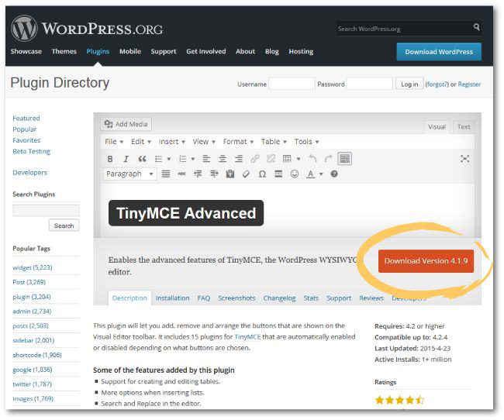Click the clear formatting eraser icon
Image resolution: width=504 pixels, height=420 pixels.
(247, 174)
